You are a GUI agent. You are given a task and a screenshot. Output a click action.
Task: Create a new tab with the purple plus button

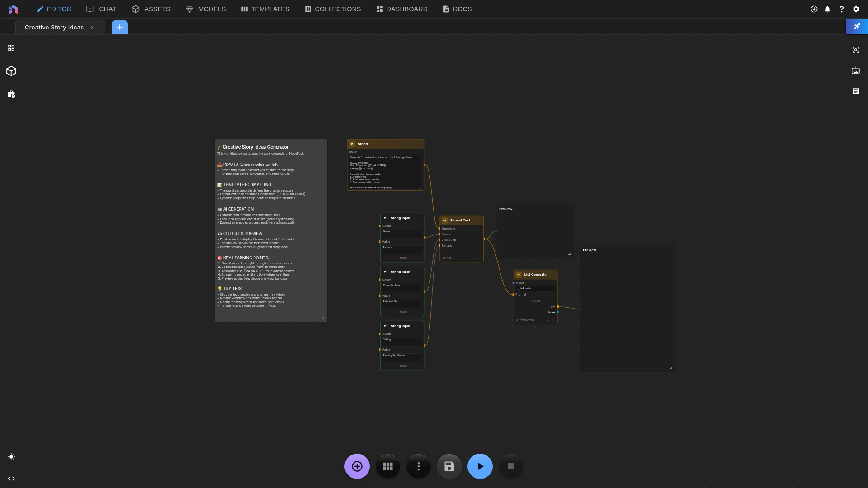pyautogui.click(x=119, y=27)
